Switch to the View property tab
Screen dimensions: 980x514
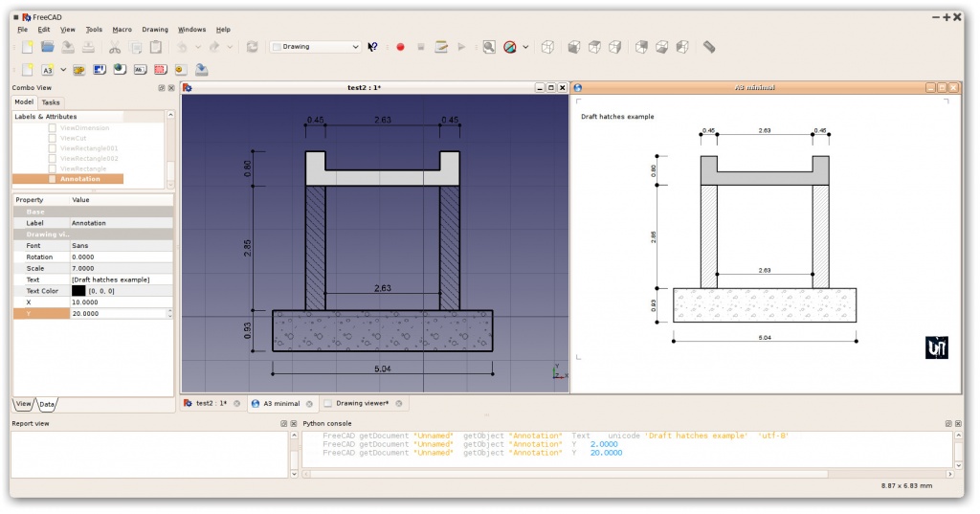tap(24, 404)
